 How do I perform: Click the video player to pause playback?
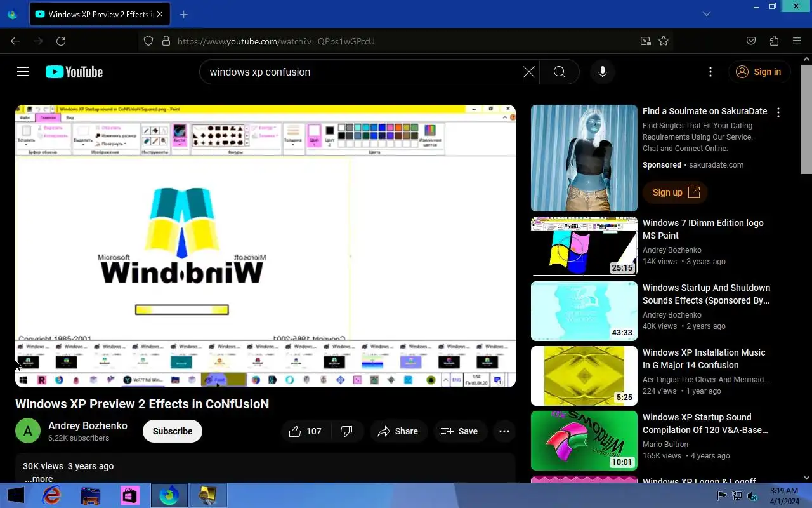[x=265, y=246]
